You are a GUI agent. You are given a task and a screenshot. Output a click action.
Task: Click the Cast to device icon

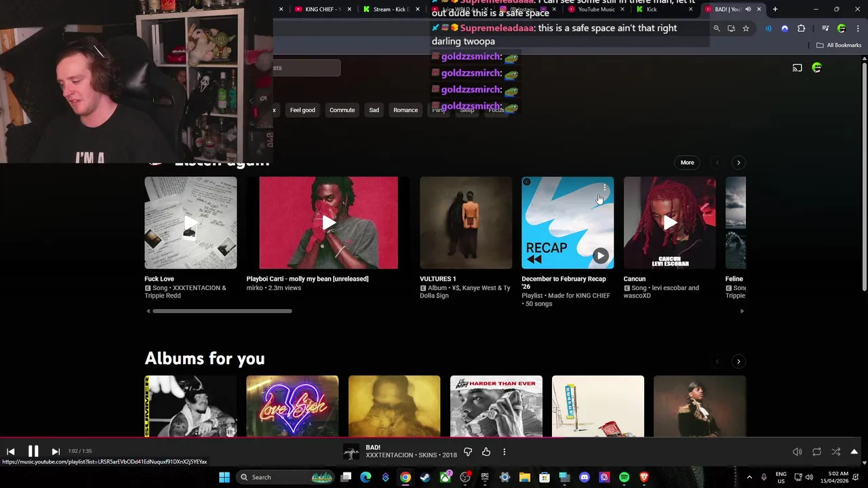(797, 68)
